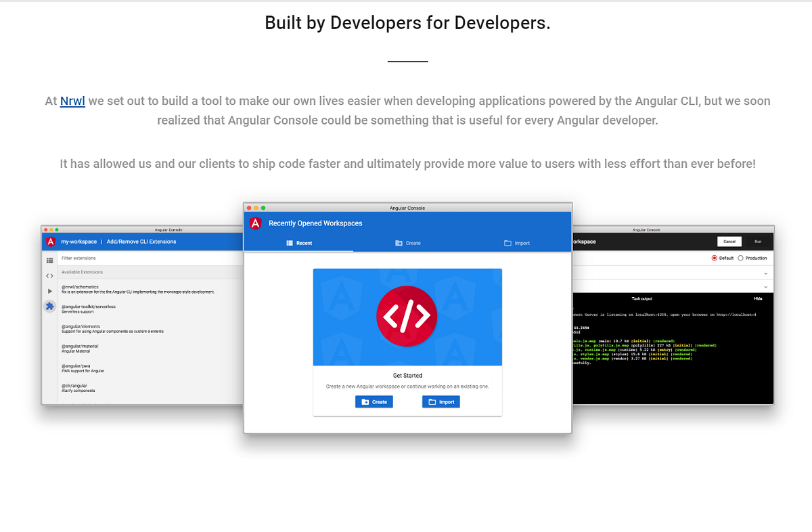The width and height of the screenshot is (812, 532).
Task: Click Angular logo in Recently Opened Workspaces header
Action: pyautogui.click(x=255, y=223)
